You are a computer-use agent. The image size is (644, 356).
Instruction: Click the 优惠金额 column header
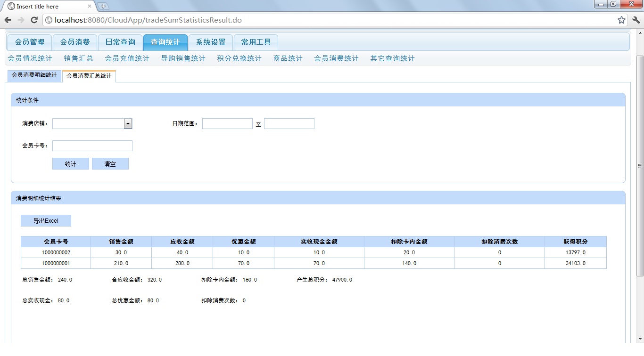click(x=244, y=242)
